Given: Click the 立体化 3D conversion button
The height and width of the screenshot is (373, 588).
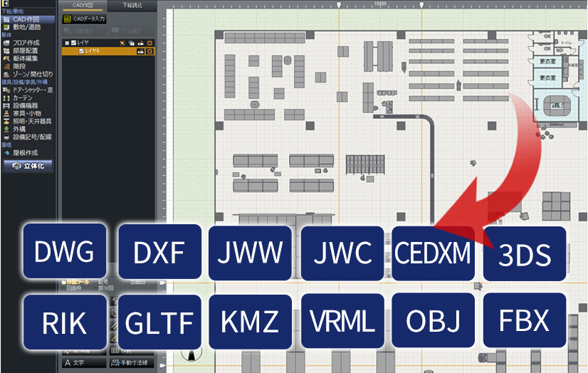Looking at the screenshot, I should point(28,166).
